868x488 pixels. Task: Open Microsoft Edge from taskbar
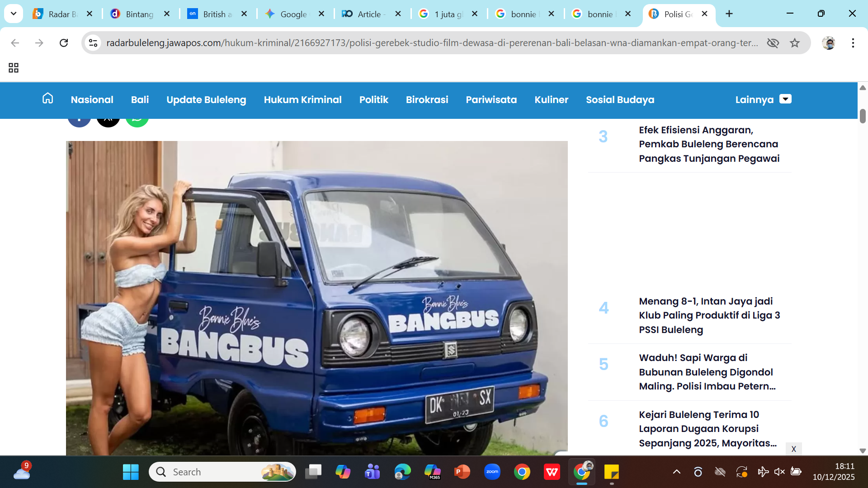[402, 472]
